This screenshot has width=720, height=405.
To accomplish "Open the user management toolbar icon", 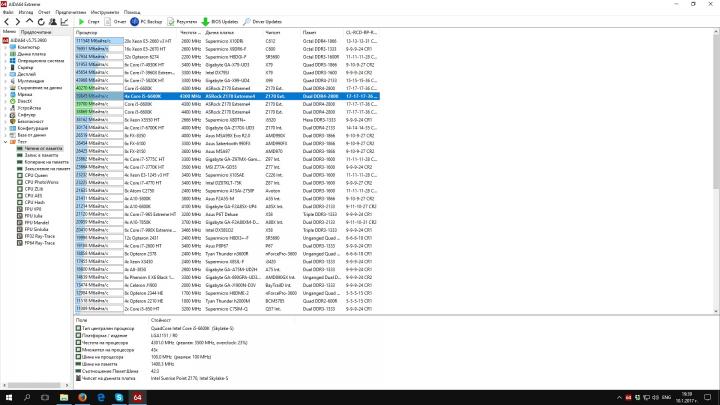I will [53, 22].
